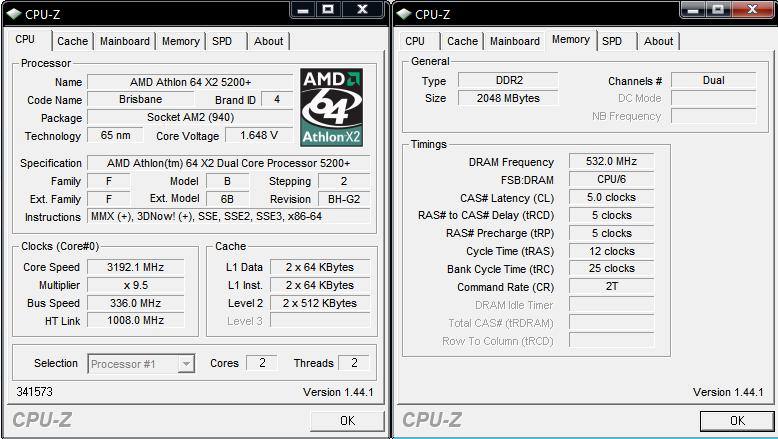Image resolution: width=778 pixels, height=439 pixels.
Task: Click the empty DC Mode field
Action: pyautogui.click(x=713, y=98)
